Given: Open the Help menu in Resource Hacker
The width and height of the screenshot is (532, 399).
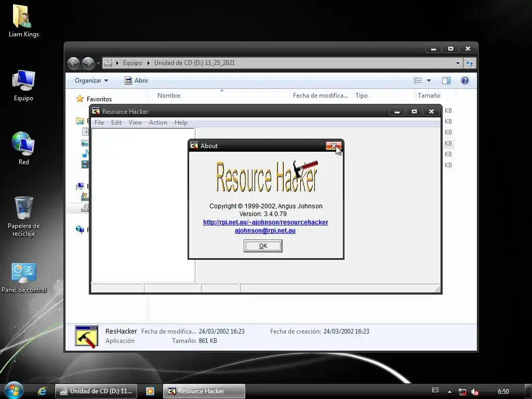Looking at the screenshot, I should 181,123.
